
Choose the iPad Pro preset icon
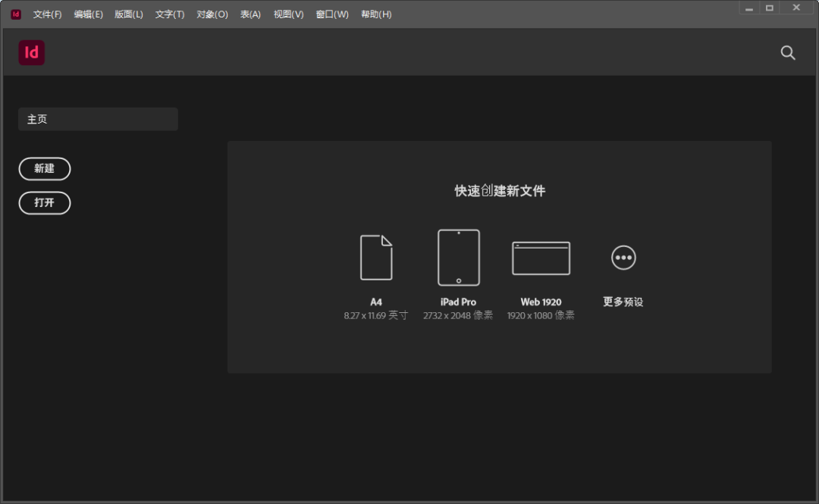point(459,258)
